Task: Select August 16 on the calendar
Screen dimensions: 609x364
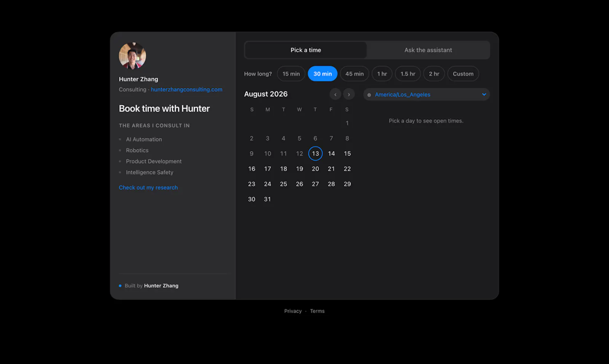Action: (252, 169)
